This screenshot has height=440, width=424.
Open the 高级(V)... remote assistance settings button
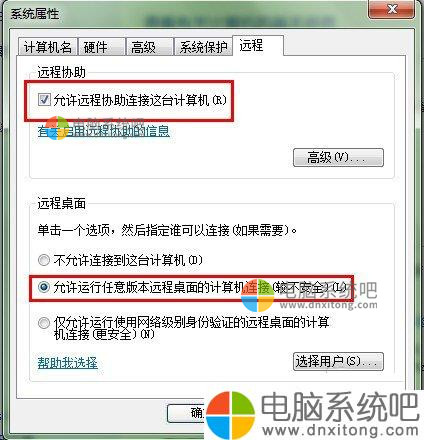pos(338,157)
